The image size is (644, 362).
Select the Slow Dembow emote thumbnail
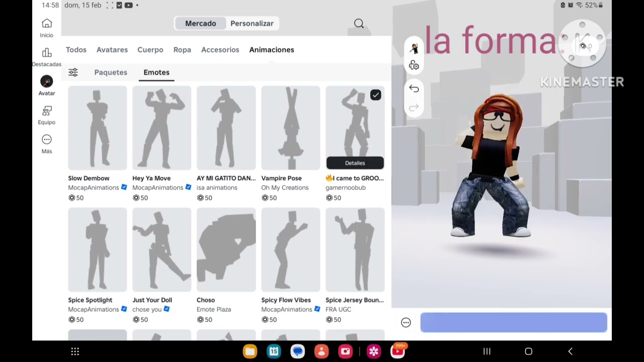point(98,128)
